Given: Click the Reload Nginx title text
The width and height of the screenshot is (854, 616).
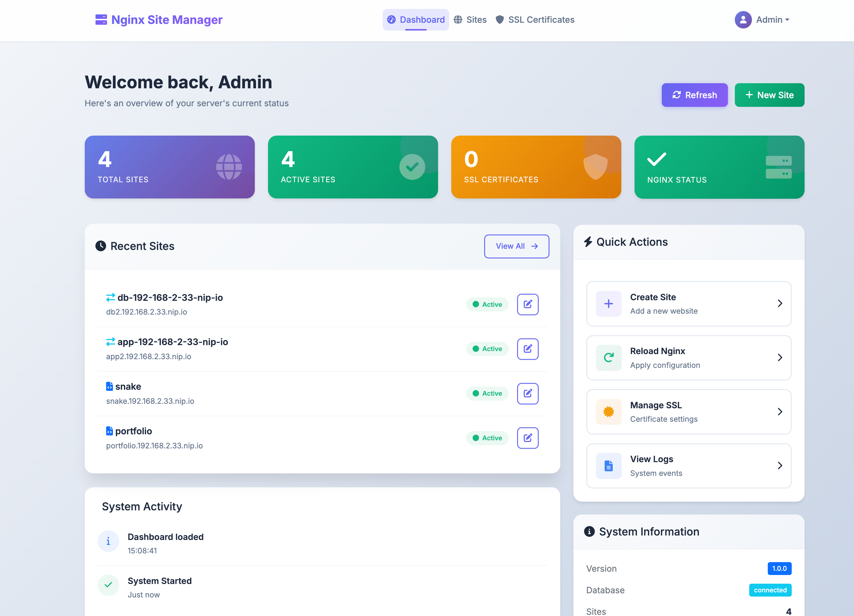Looking at the screenshot, I should pyautogui.click(x=658, y=351).
